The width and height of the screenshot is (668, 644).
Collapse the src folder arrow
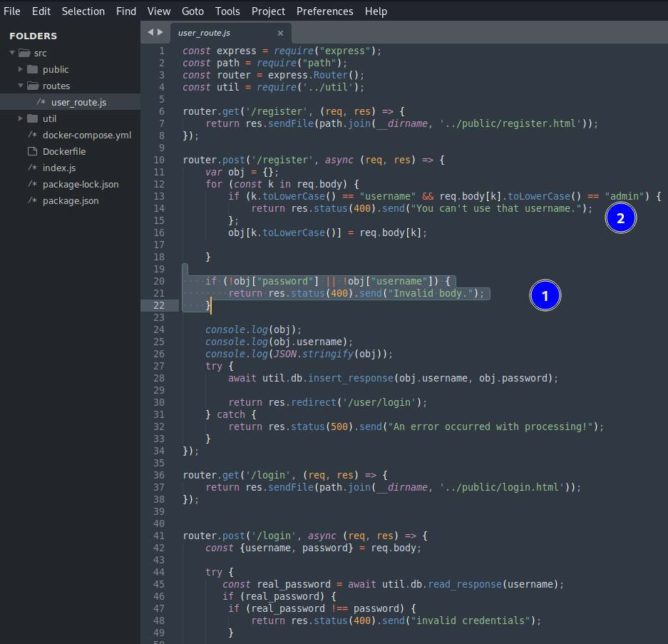click(x=12, y=53)
